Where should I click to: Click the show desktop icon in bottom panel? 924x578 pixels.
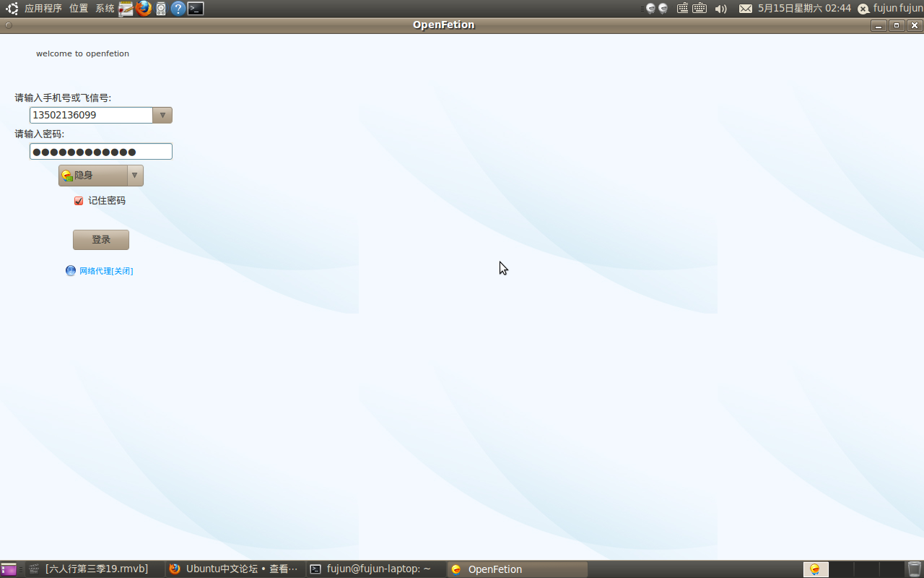click(x=9, y=569)
